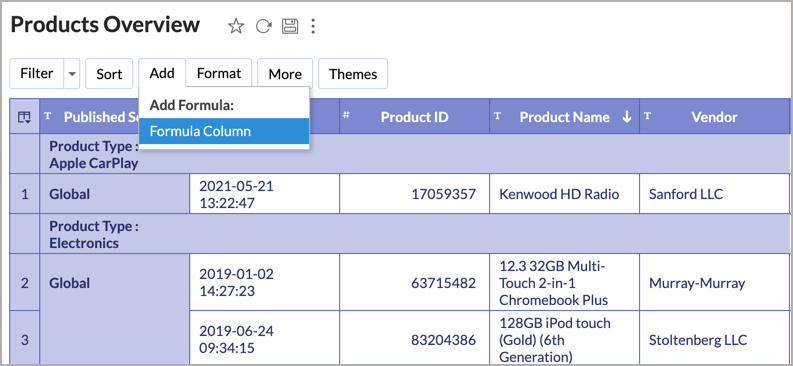Click the save disk icon

click(x=290, y=26)
